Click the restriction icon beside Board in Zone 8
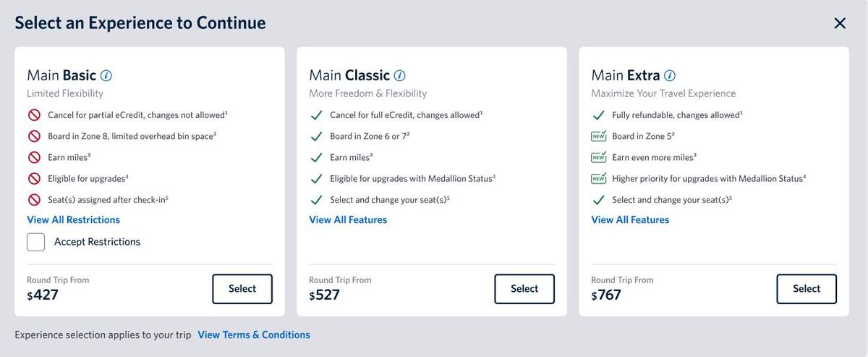 [x=34, y=136]
